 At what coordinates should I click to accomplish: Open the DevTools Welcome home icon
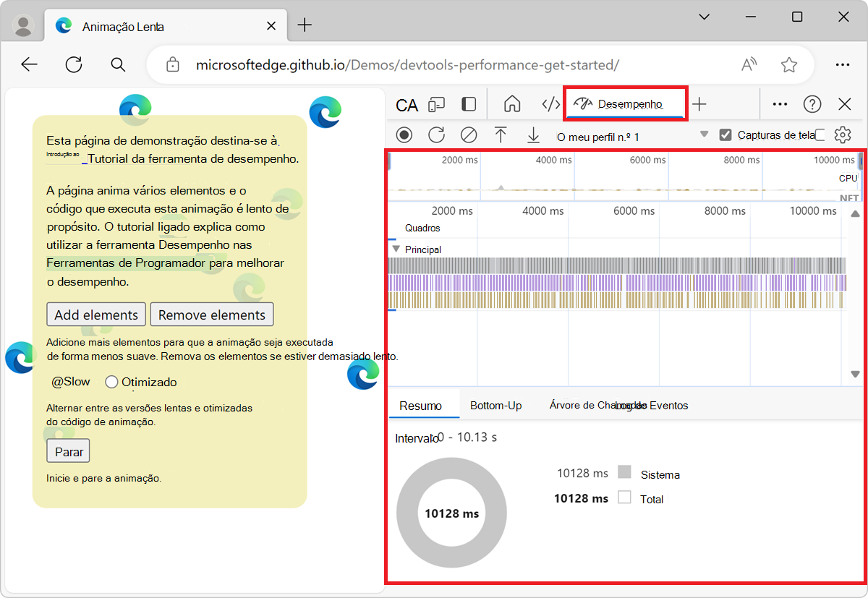point(512,104)
